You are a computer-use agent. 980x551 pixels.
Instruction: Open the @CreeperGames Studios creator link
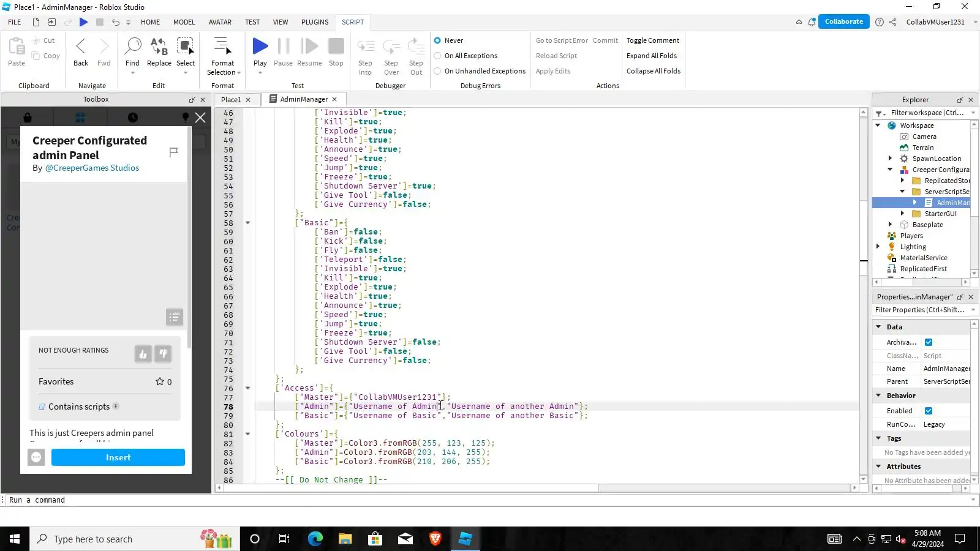tap(92, 168)
